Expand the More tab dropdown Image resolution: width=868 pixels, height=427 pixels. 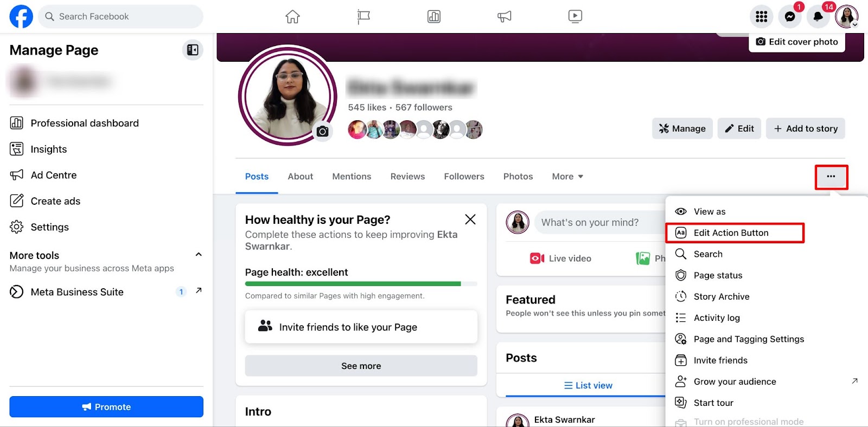pos(567,177)
